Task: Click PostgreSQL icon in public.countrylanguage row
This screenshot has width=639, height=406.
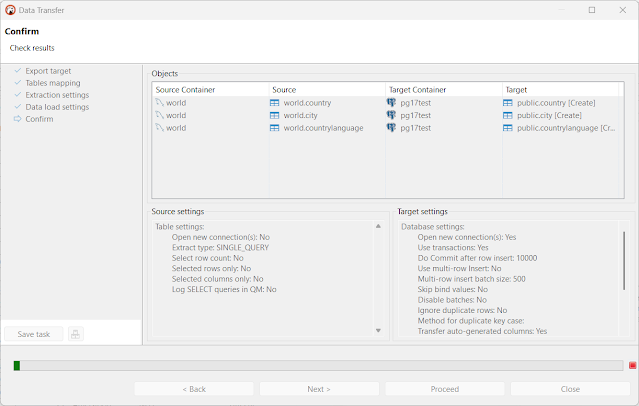Action: pyautogui.click(x=391, y=128)
